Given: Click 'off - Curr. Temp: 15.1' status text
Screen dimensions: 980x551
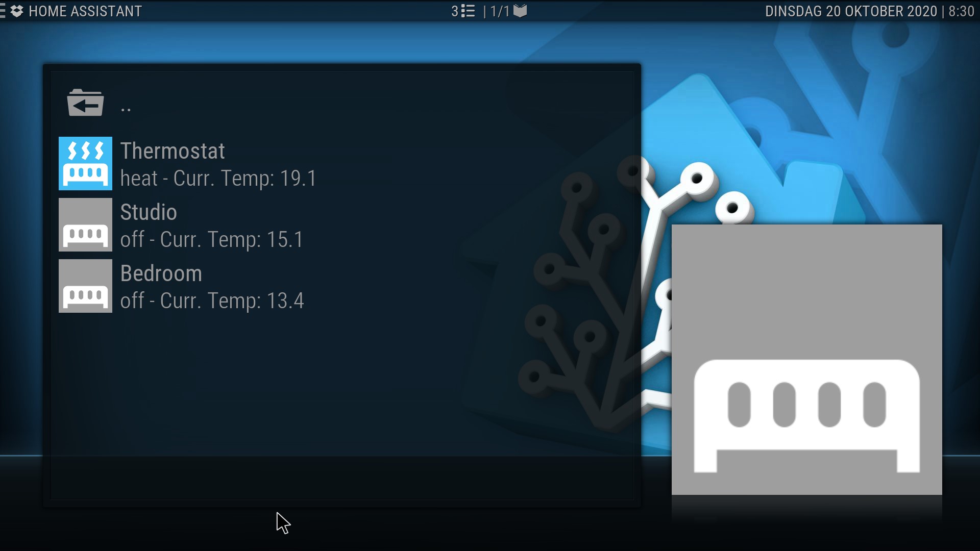Looking at the screenshot, I should [x=212, y=240].
